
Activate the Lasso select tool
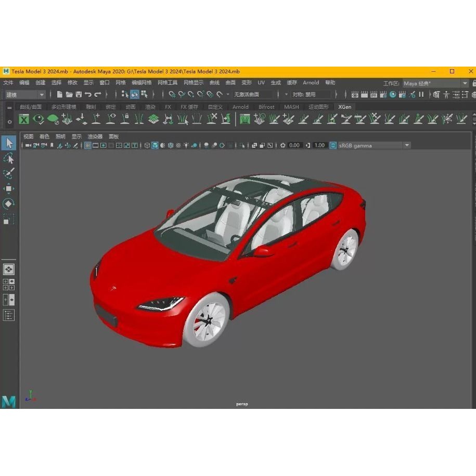point(9,159)
